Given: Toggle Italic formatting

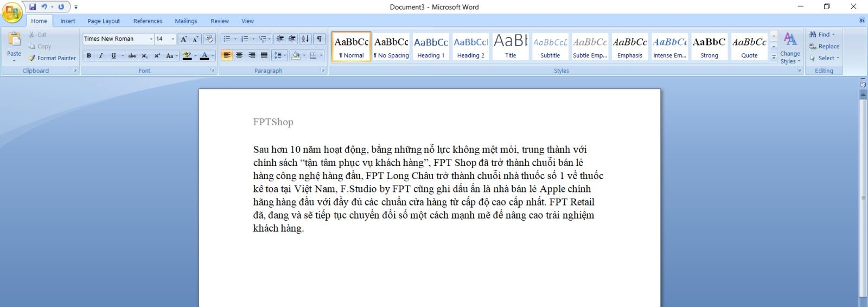Looking at the screenshot, I should point(101,55).
